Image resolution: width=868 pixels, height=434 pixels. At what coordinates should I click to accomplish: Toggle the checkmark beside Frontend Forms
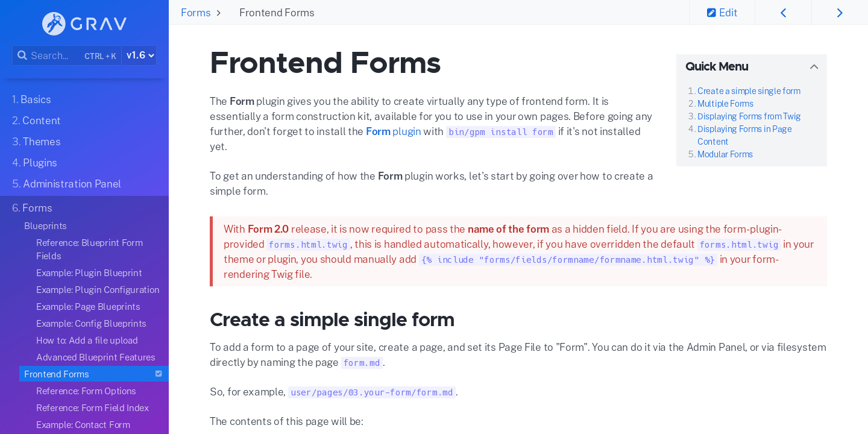pos(159,374)
